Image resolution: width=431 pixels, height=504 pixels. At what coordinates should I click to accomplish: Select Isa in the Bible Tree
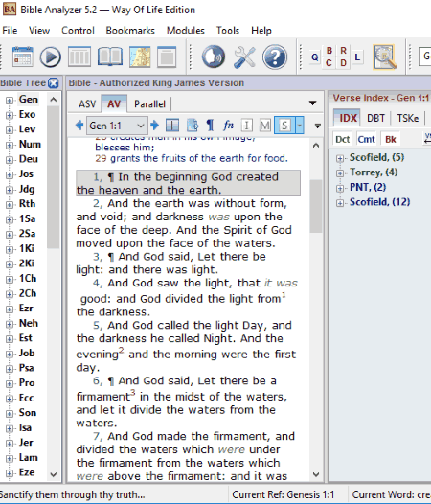pyautogui.click(x=25, y=427)
